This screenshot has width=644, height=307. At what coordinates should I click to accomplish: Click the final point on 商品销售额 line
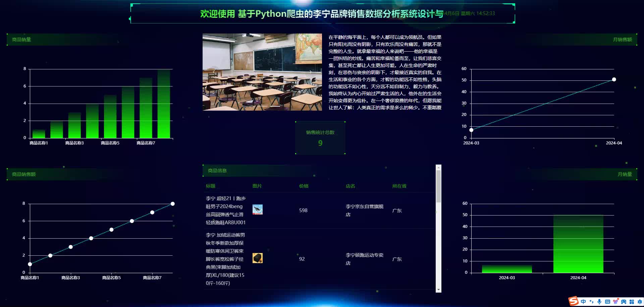(173, 204)
